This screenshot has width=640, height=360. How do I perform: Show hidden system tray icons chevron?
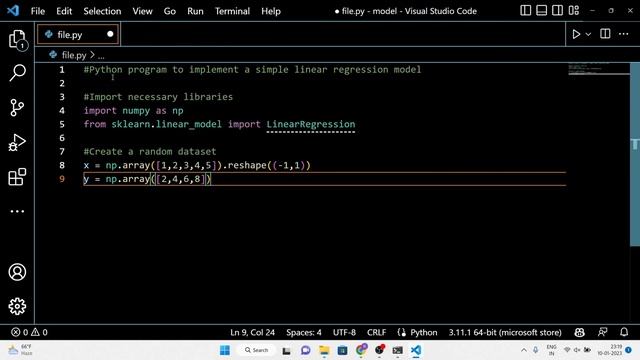click(524, 350)
